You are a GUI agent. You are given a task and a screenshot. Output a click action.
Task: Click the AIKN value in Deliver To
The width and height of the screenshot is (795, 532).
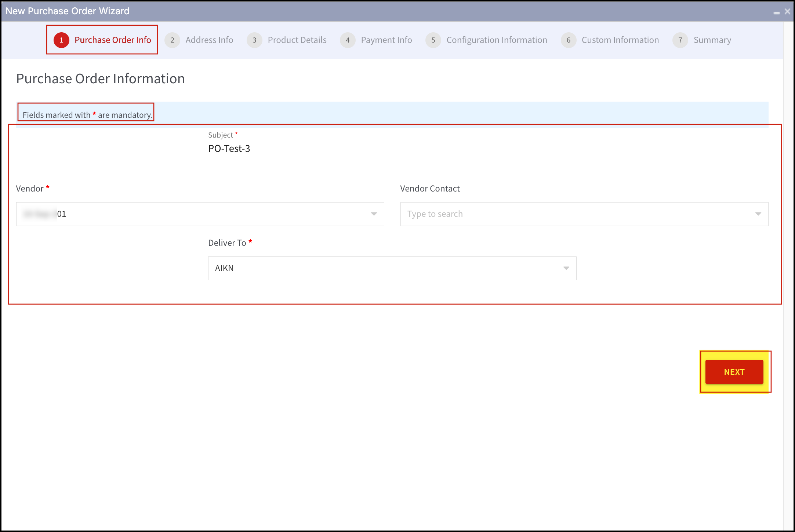coord(224,268)
